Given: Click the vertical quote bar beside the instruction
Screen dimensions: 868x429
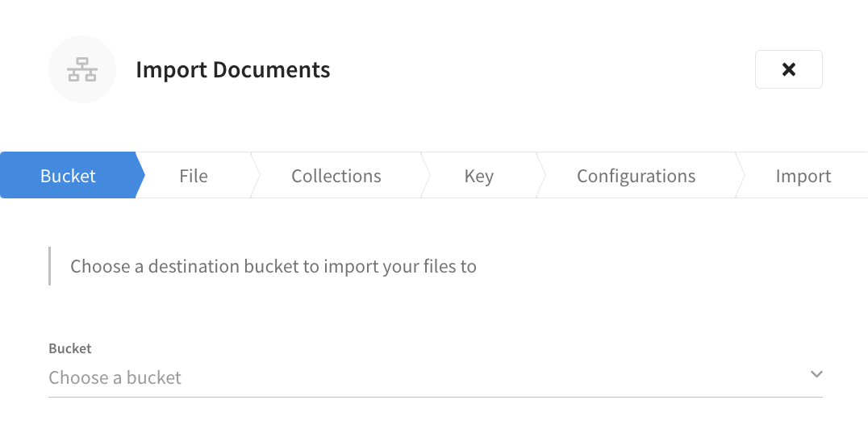Looking at the screenshot, I should (x=50, y=266).
